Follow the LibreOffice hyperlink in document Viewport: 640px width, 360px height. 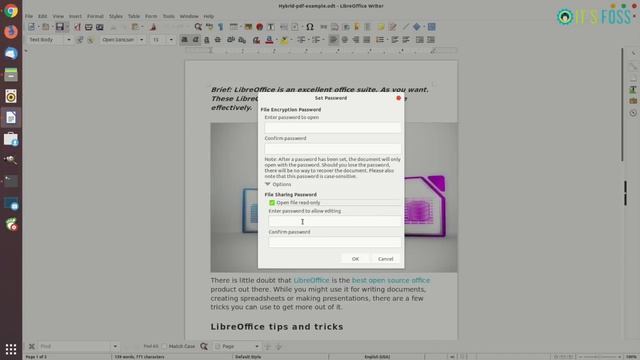pos(311,280)
